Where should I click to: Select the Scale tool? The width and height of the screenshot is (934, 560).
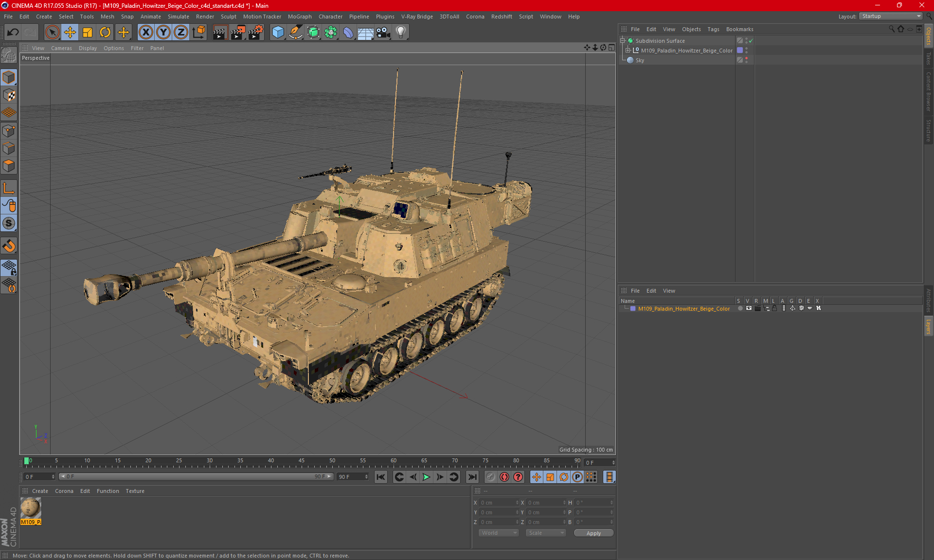tap(88, 33)
